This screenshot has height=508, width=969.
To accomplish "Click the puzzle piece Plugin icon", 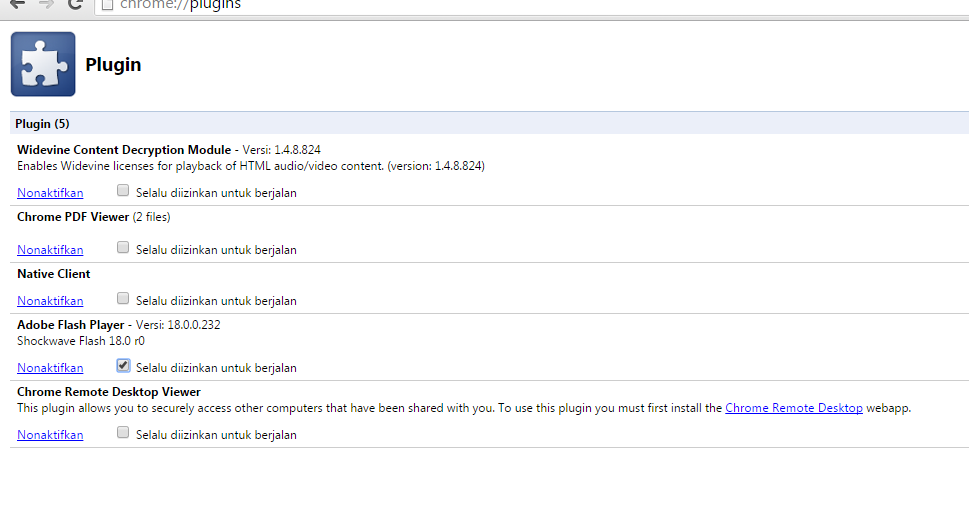I will [43, 64].
